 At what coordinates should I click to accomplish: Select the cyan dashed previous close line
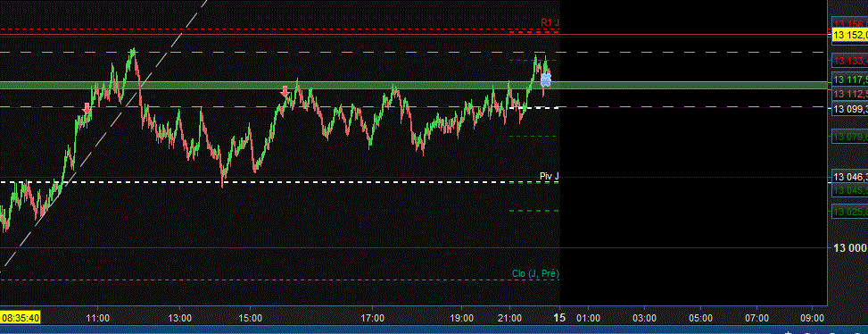(x=279, y=280)
